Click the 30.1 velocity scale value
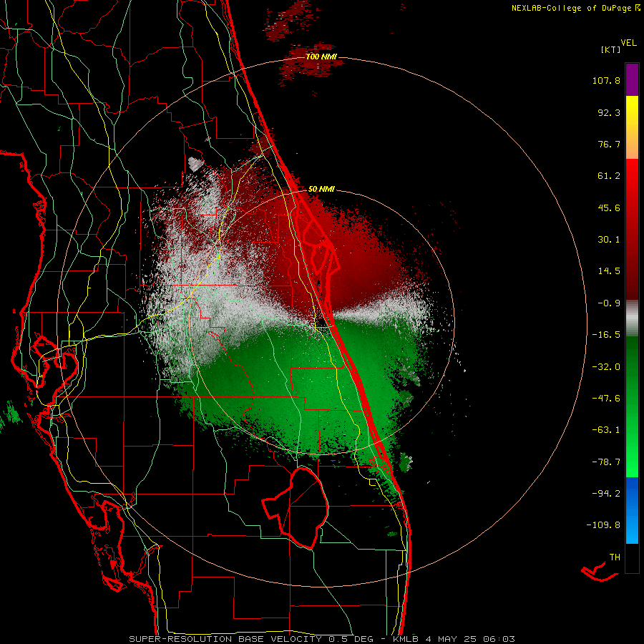 (x=609, y=240)
